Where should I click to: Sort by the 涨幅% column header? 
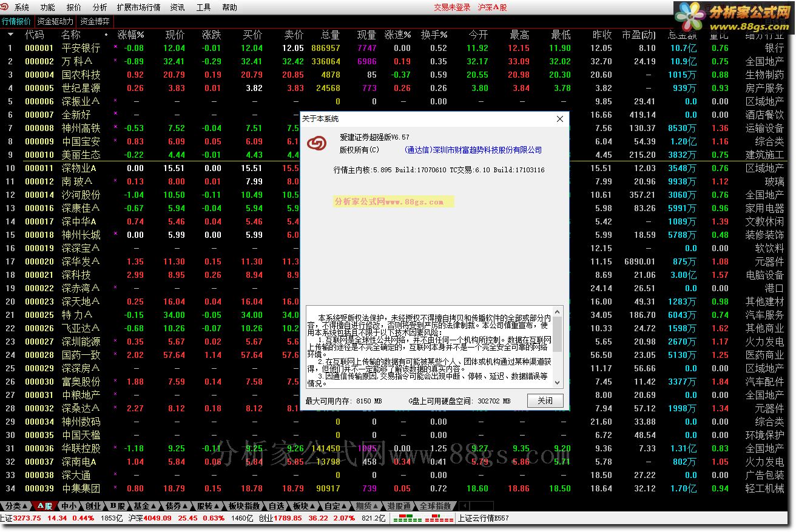tap(131, 35)
